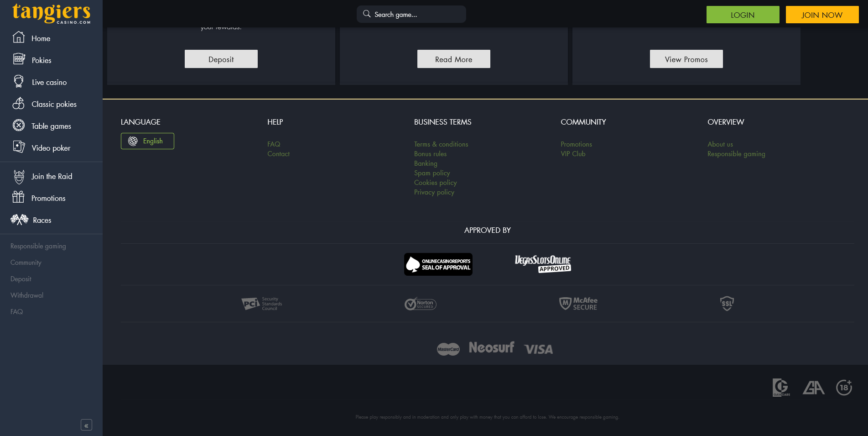This screenshot has height=436, width=868.
Task: Open Promotions in the sidebar menu
Action: 48,198
